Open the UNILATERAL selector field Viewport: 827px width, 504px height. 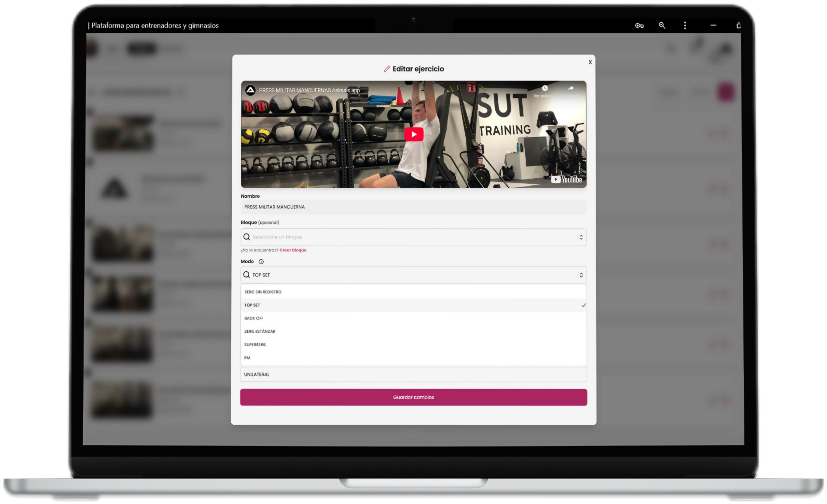(413, 374)
